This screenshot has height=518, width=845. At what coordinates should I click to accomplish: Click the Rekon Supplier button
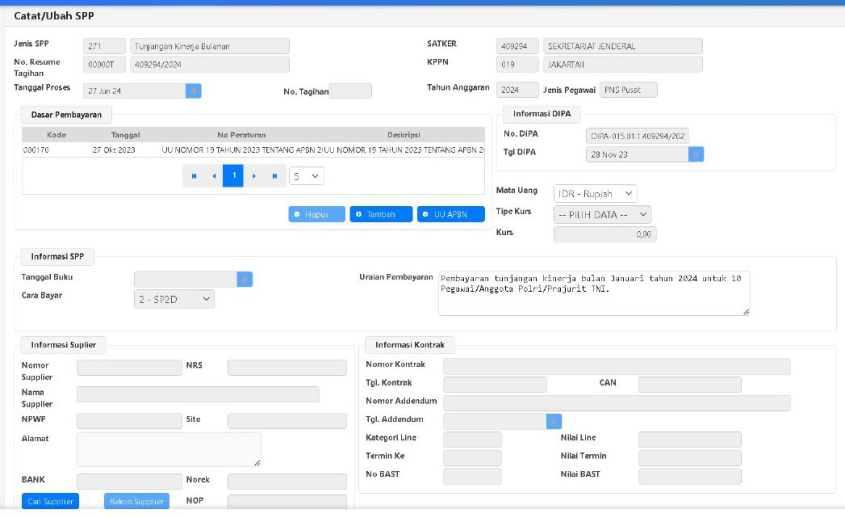point(137,501)
